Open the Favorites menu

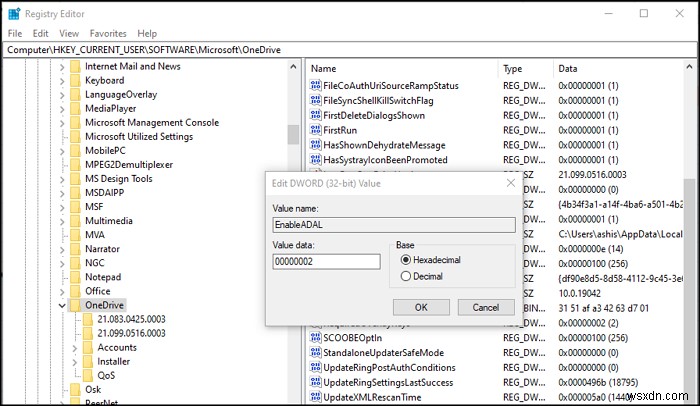pos(108,33)
